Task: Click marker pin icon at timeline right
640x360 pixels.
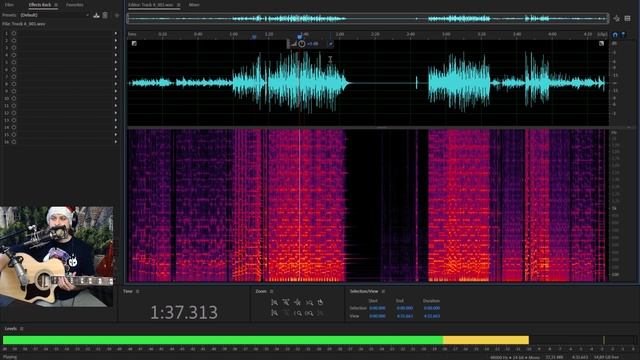Action: (x=623, y=35)
